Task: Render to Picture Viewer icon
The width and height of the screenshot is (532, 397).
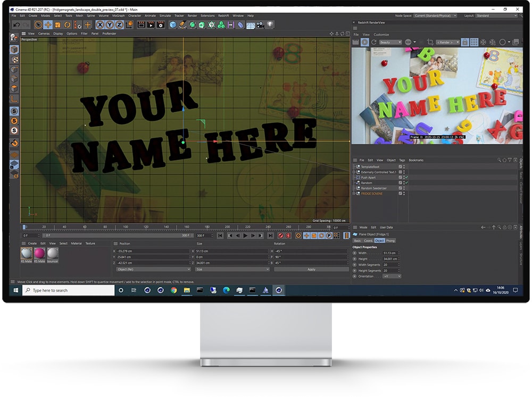Action: coord(151,25)
